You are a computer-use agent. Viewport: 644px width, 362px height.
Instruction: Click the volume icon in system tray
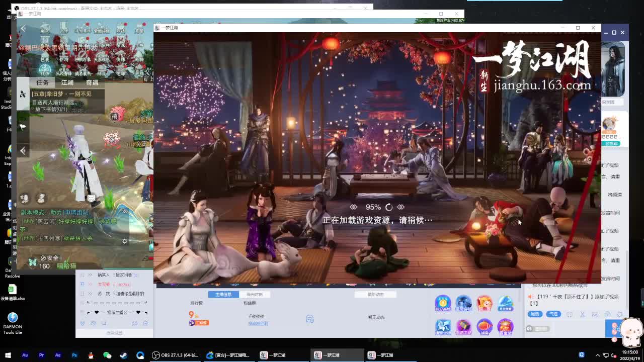614,355
